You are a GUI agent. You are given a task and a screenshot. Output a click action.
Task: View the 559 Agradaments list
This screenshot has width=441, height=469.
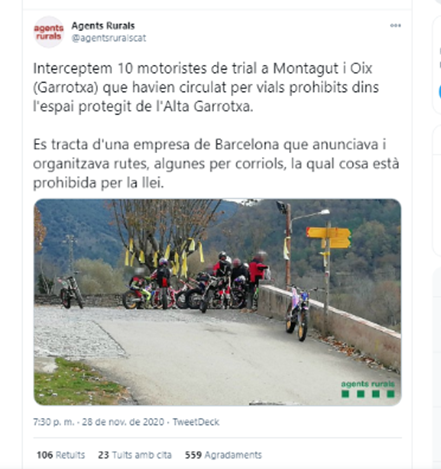point(223,455)
